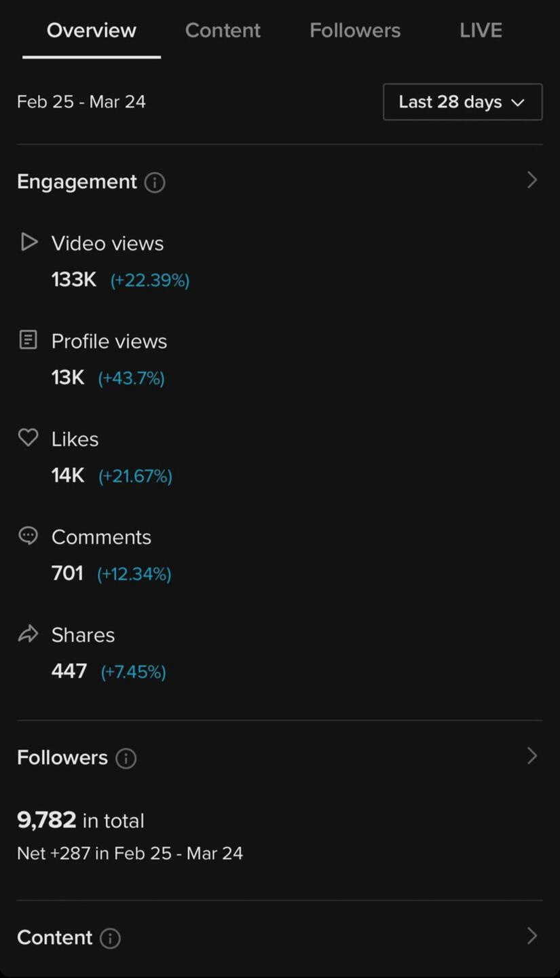
Task: Open the LIVE tab
Action: [481, 31]
